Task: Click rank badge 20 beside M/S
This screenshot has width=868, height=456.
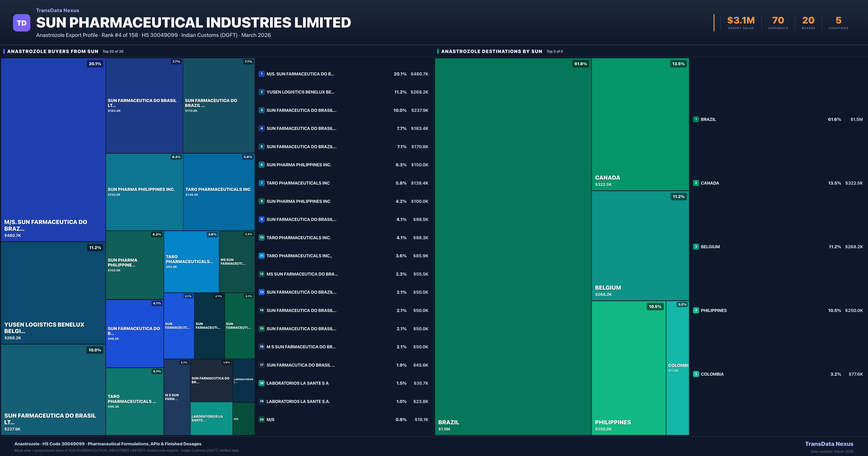Action: click(261, 420)
